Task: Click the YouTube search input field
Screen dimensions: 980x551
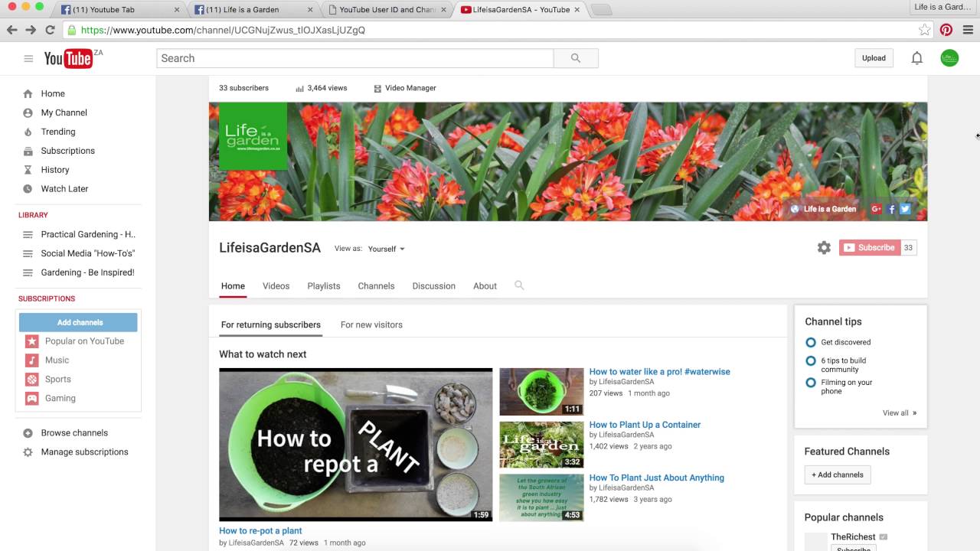Action: pos(355,58)
